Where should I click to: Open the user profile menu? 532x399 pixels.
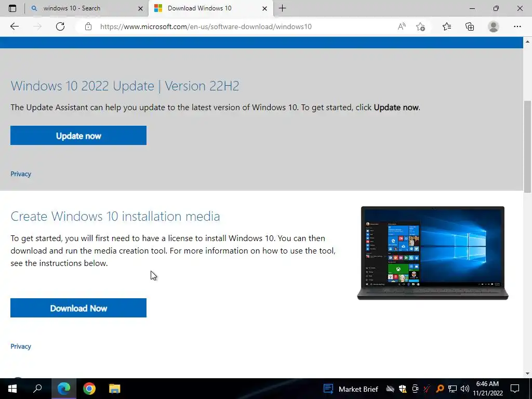coord(494,26)
